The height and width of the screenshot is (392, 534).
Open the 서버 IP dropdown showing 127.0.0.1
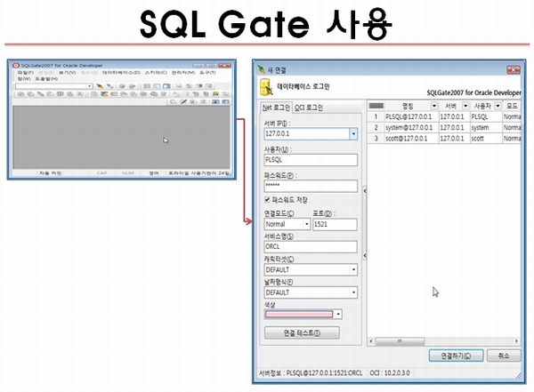click(353, 133)
